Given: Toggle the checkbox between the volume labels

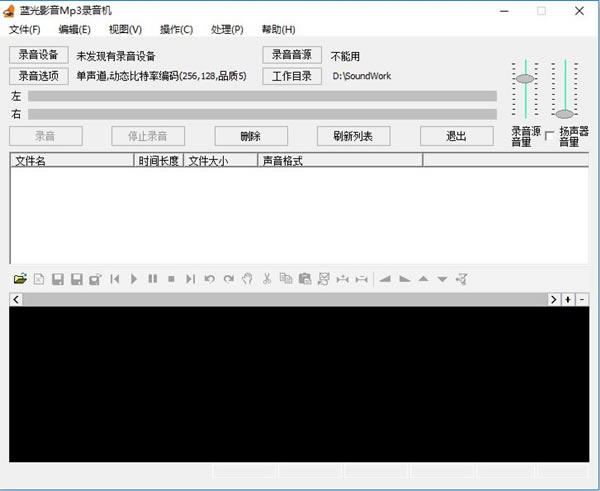Looking at the screenshot, I should coord(549,136).
